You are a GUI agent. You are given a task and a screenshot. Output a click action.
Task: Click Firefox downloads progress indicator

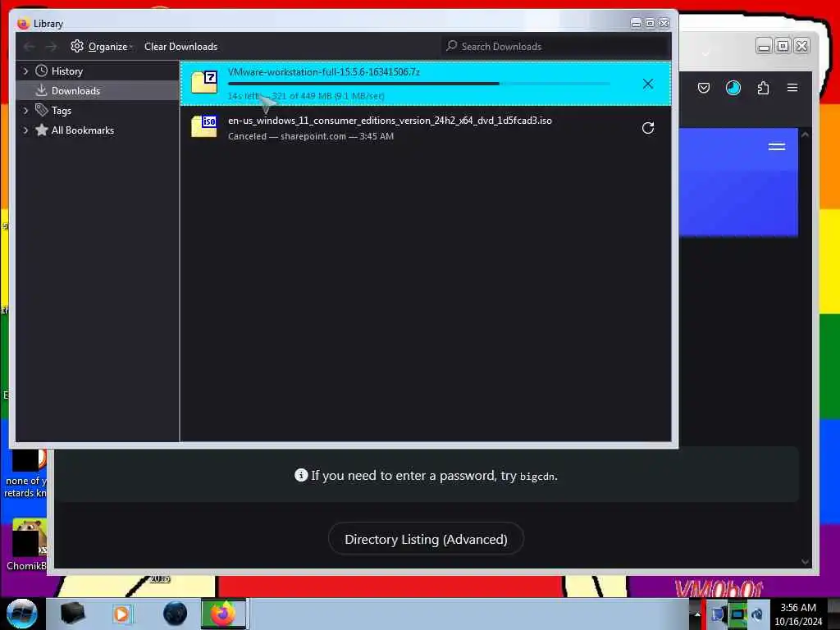coord(733,88)
